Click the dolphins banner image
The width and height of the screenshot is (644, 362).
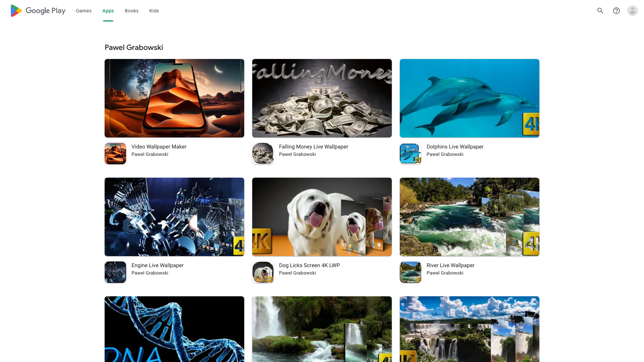(470, 98)
